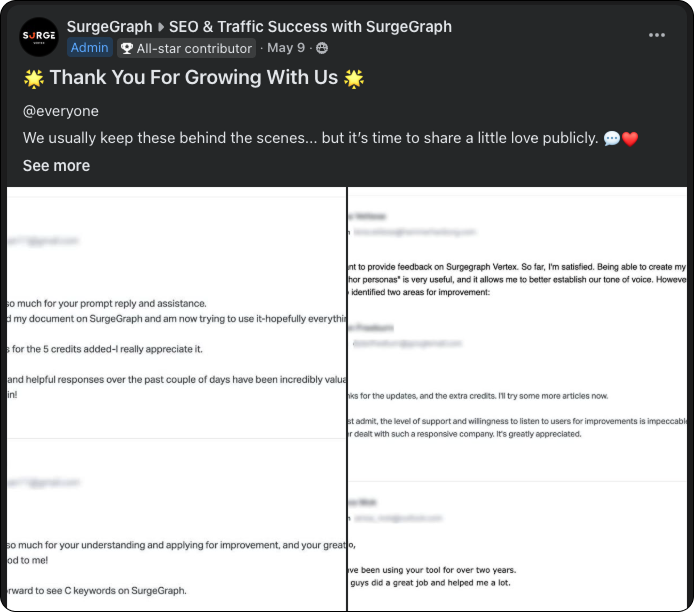The width and height of the screenshot is (694, 612).
Task: Click the SurgeGraph profile avatar logo
Action: pos(39,37)
